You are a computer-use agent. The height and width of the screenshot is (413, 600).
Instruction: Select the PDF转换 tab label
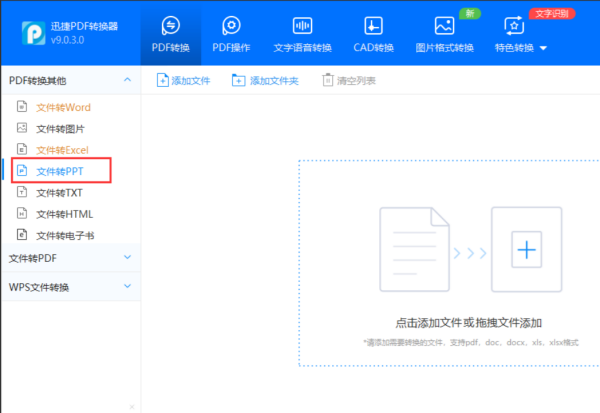coord(171,47)
